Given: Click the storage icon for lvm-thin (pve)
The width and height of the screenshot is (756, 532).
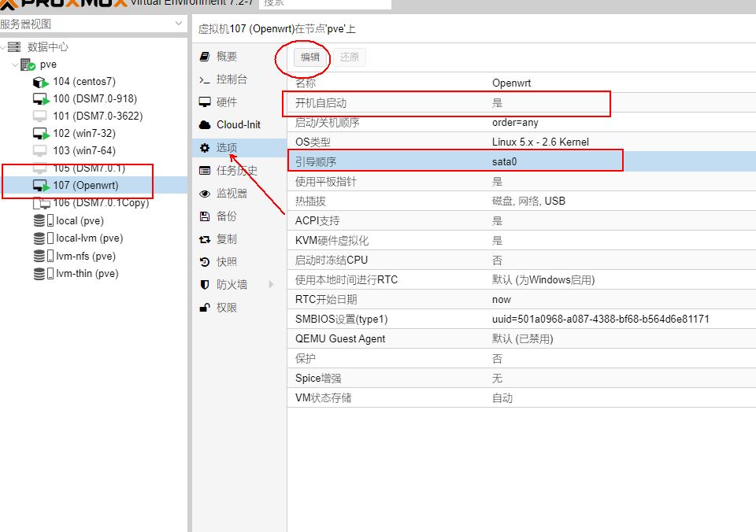Looking at the screenshot, I should click(43, 274).
